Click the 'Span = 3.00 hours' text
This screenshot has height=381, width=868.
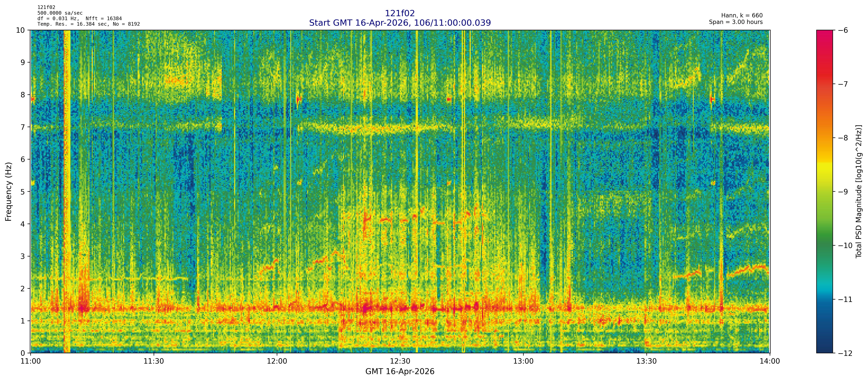(x=736, y=22)
